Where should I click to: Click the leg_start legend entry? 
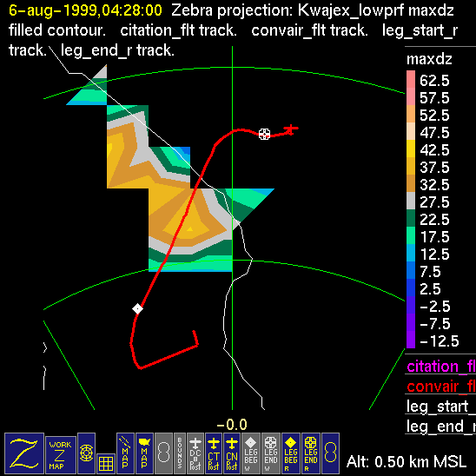click(x=440, y=407)
